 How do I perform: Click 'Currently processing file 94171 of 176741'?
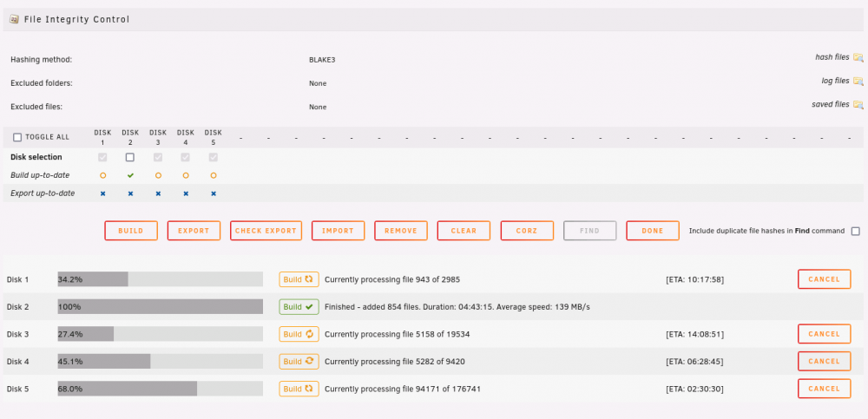pyautogui.click(x=403, y=390)
